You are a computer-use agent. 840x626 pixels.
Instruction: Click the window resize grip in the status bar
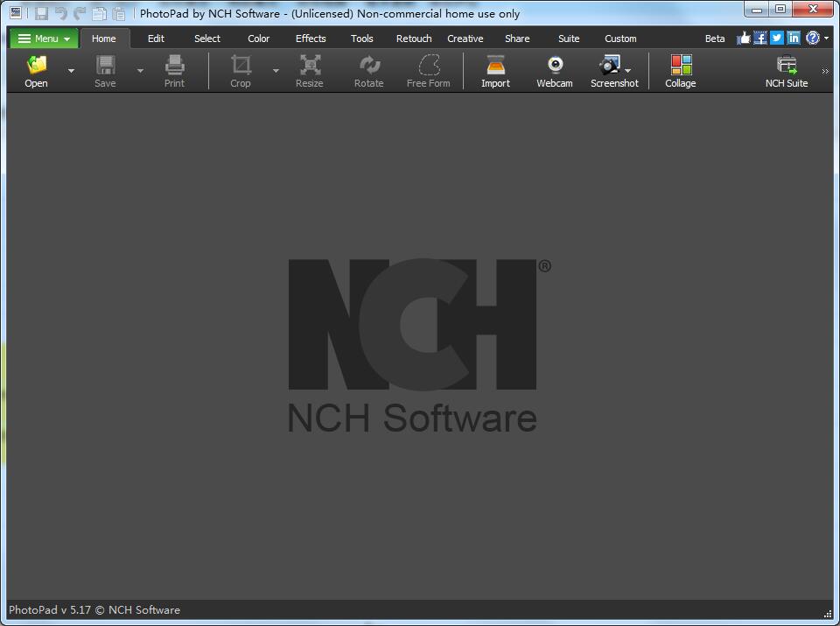click(x=828, y=613)
